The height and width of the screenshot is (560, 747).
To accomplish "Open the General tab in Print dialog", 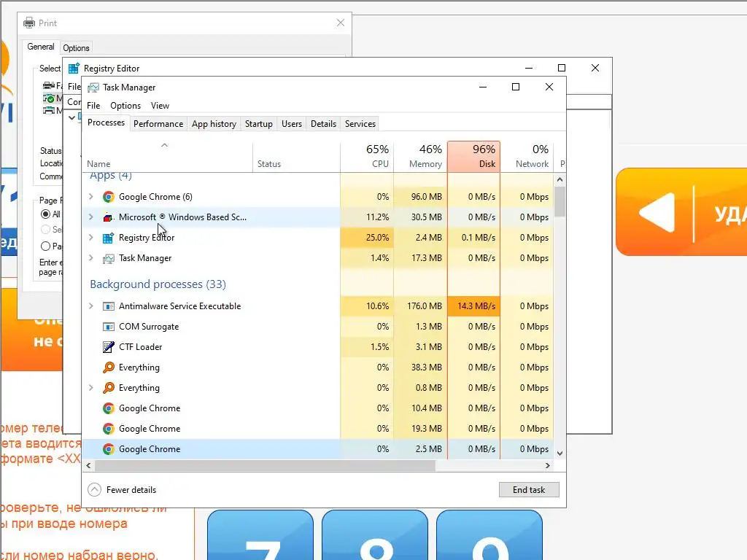I will coord(41,47).
